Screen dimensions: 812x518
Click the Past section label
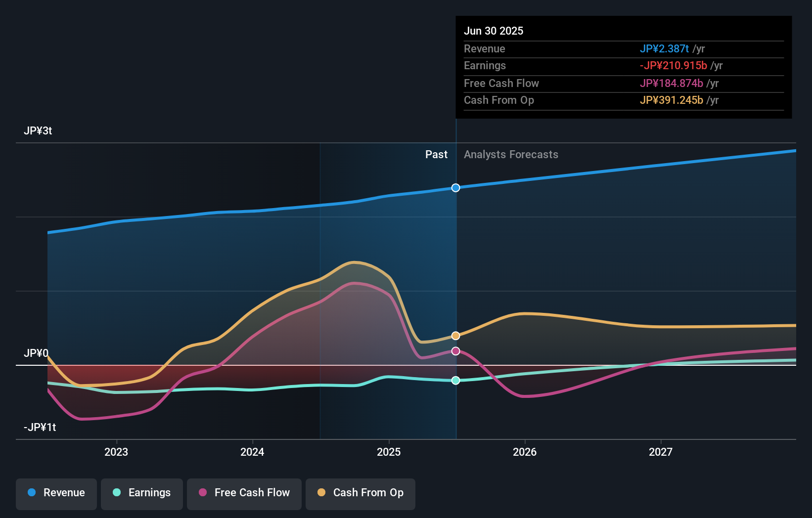(x=436, y=154)
